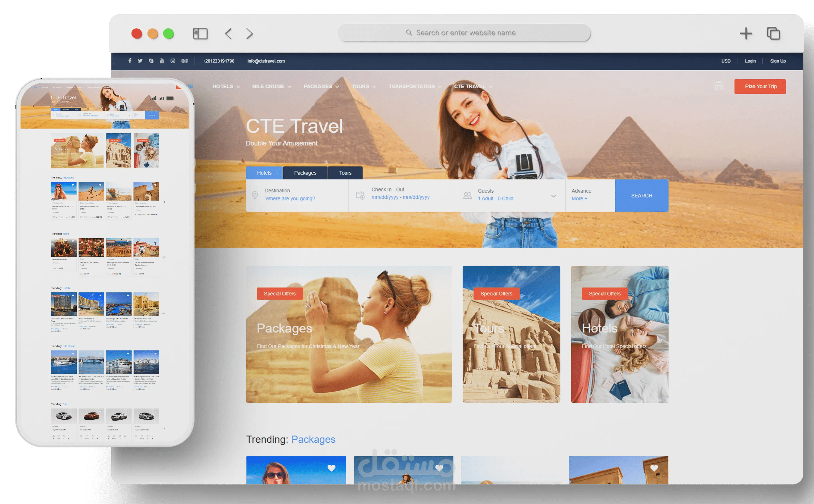The height and width of the screenshot is (504, 814).
Task: Switch to the Packages search tab
Action: pos(305,173)
